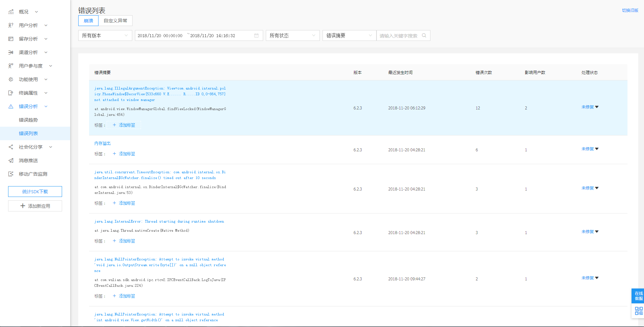Screen dimensions: 644x327
Task: Click the 用户参与度 sidebar icon
Action: point(11,66)
